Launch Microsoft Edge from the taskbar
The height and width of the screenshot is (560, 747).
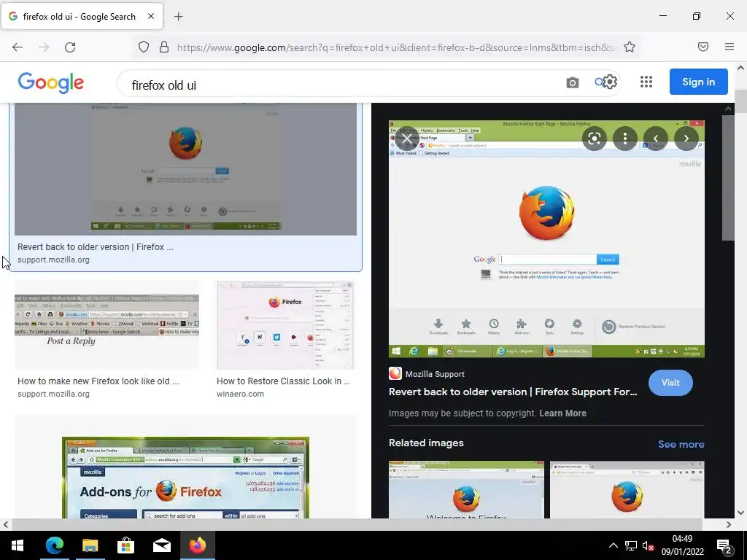tap(54, 545)
